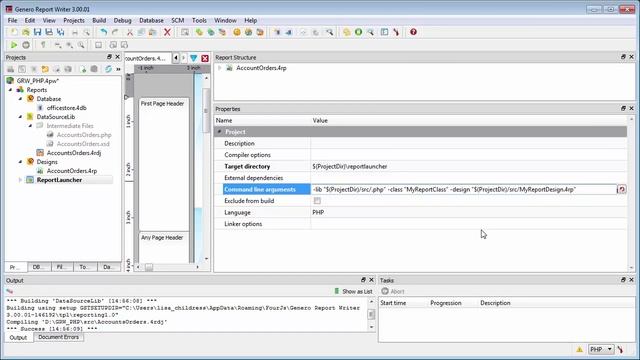Open the SCM menu

click(178, 20)
